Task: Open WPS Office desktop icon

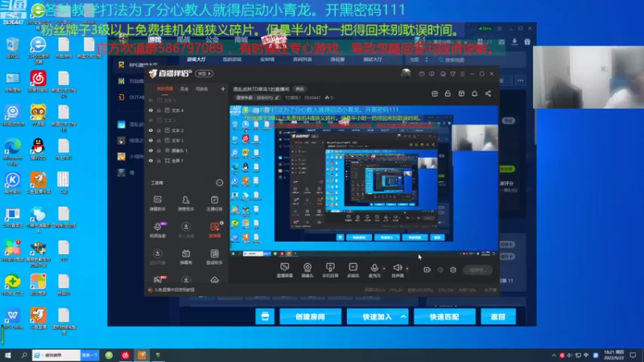Action: pos(12,319)
